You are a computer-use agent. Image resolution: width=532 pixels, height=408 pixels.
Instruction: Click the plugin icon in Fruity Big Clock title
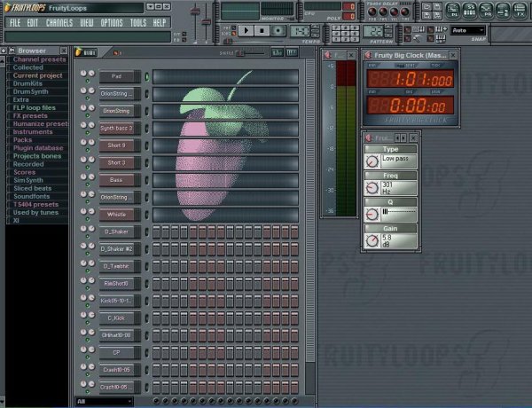click(368, 55)
